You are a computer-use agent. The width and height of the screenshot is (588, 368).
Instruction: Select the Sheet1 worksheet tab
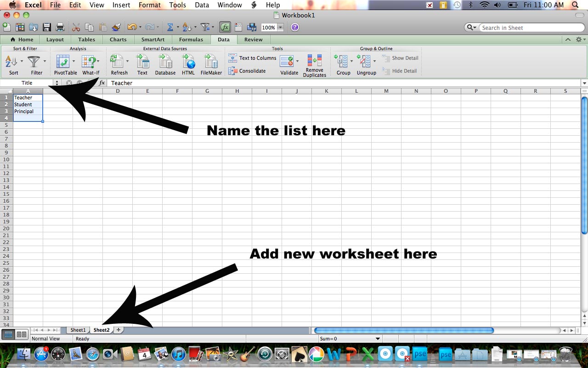coord(78,330)
